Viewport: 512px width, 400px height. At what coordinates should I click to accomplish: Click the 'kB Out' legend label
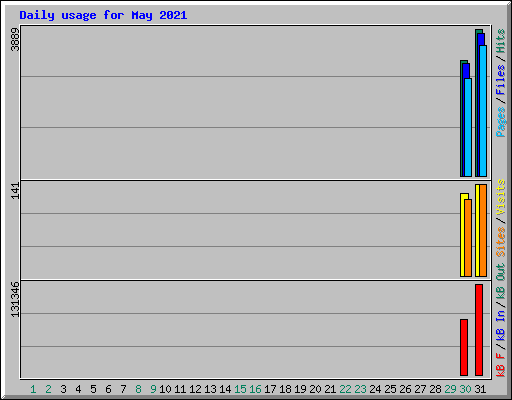click(501, 281)
